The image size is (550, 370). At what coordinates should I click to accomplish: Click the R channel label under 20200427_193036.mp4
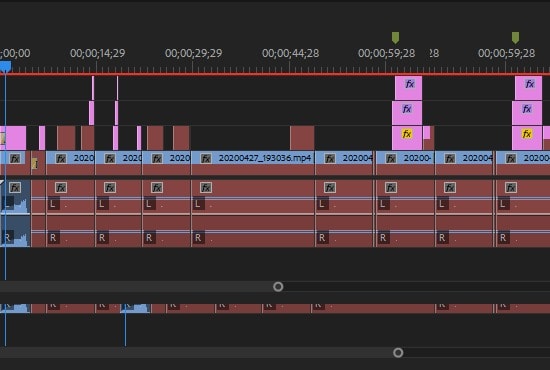[x=198, y=238]
